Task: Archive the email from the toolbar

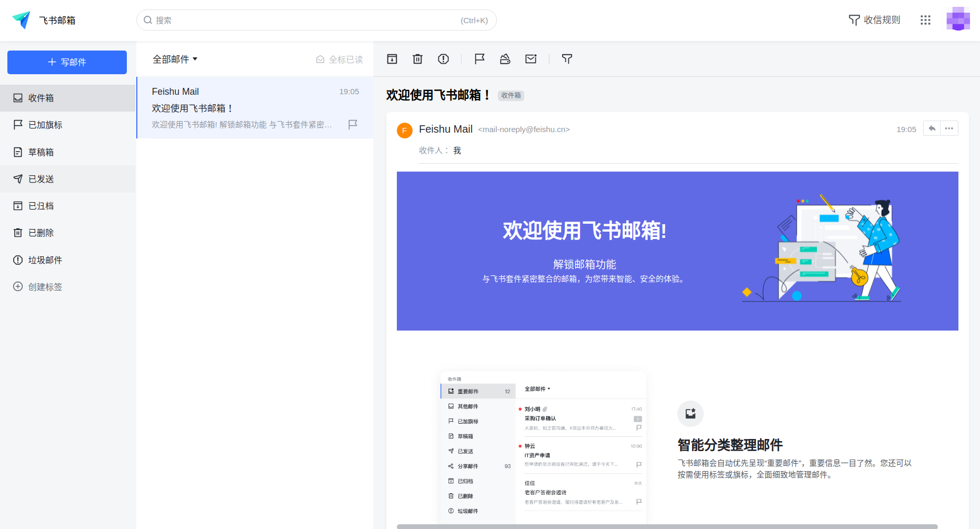Action: point(392,59)
